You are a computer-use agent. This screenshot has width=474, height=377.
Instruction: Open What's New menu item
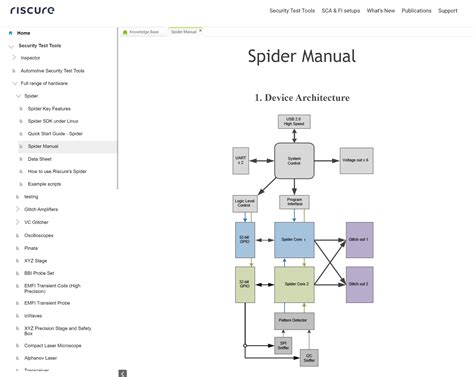381,11
